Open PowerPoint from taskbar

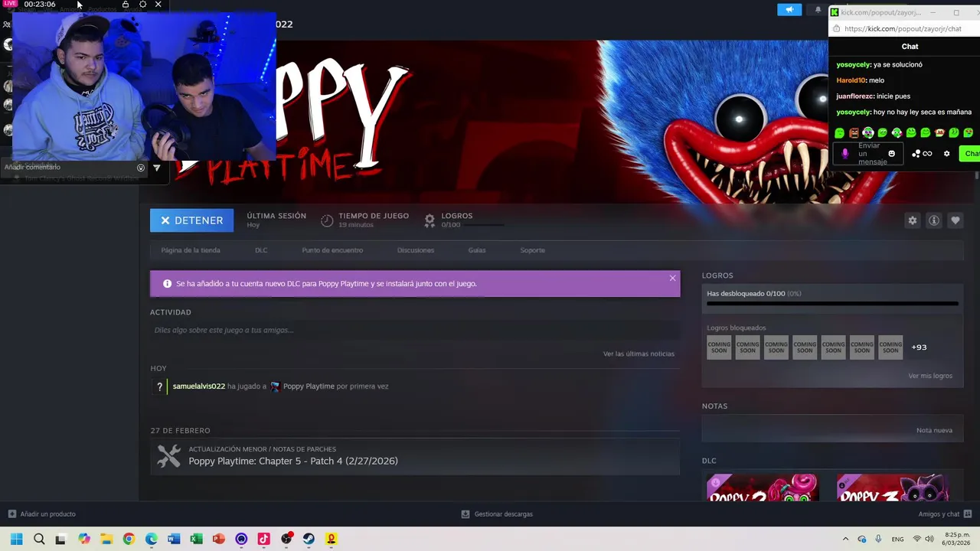tap(219, 539)
